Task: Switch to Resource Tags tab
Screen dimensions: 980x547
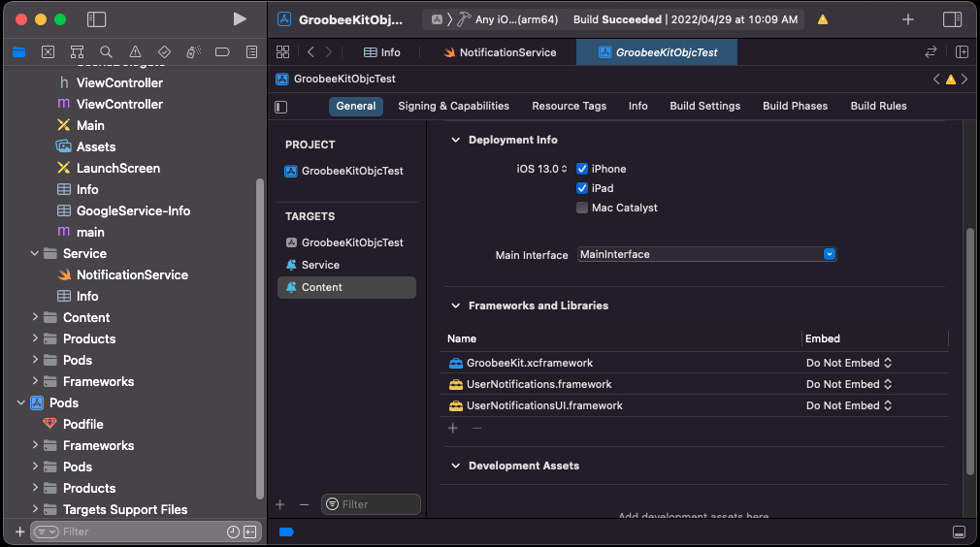Action: coord(569,106)
